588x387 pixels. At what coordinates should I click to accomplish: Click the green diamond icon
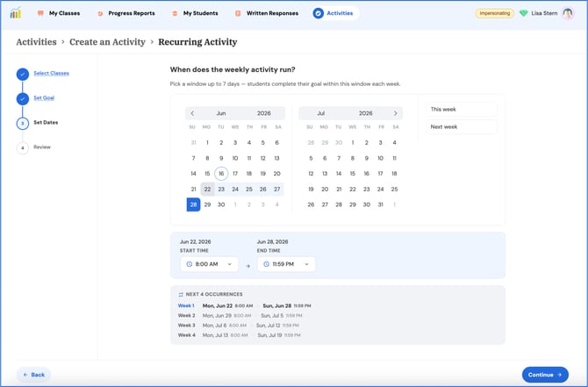pos(524,13)
